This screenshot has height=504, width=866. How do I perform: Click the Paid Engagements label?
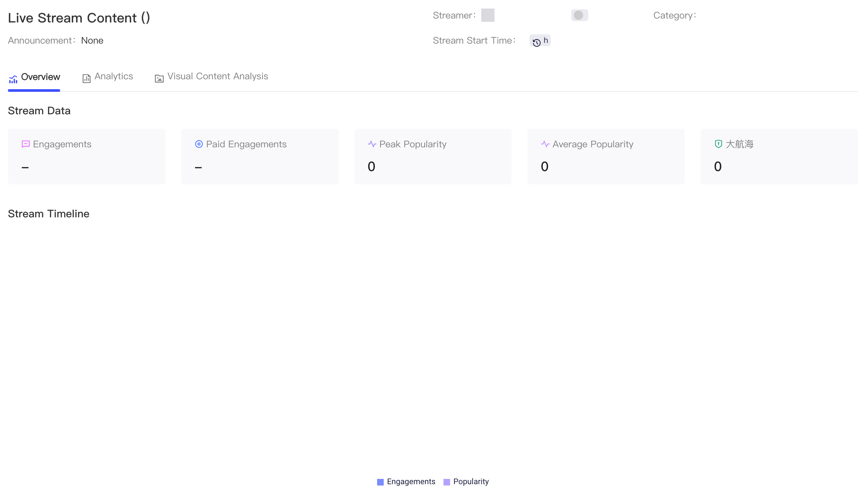246,144
